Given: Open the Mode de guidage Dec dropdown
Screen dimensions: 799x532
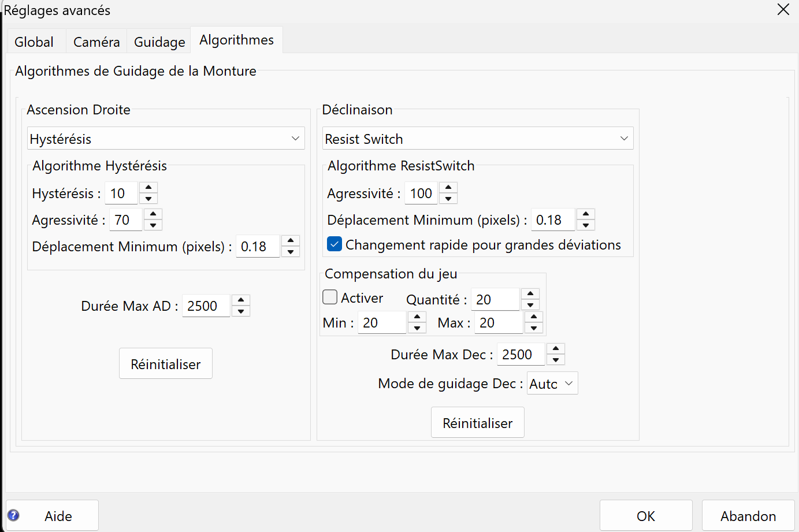Looking at the screenshot, I should pyautogui.click(x=552, y=384).
